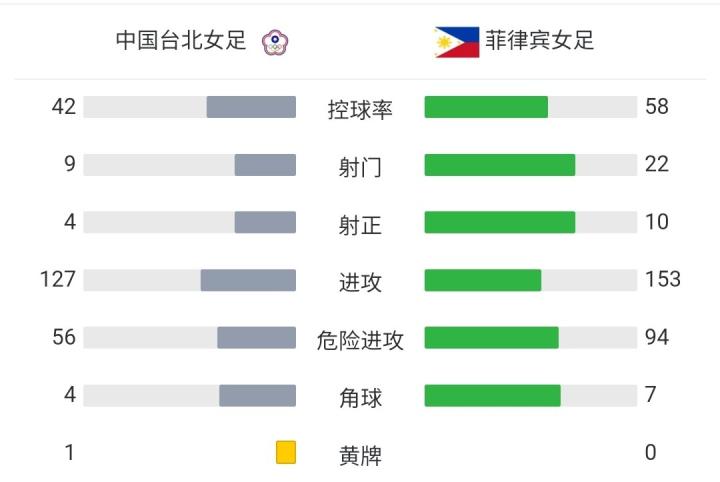
Task: Select the 角球 stat label
Action: 360,398
